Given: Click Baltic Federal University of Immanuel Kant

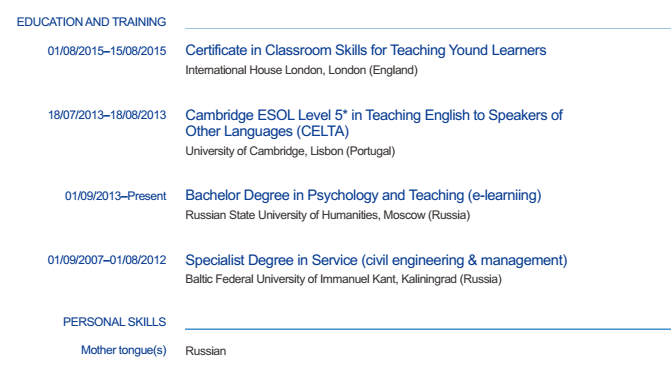Looking at the screenshot, I should 343,279.
